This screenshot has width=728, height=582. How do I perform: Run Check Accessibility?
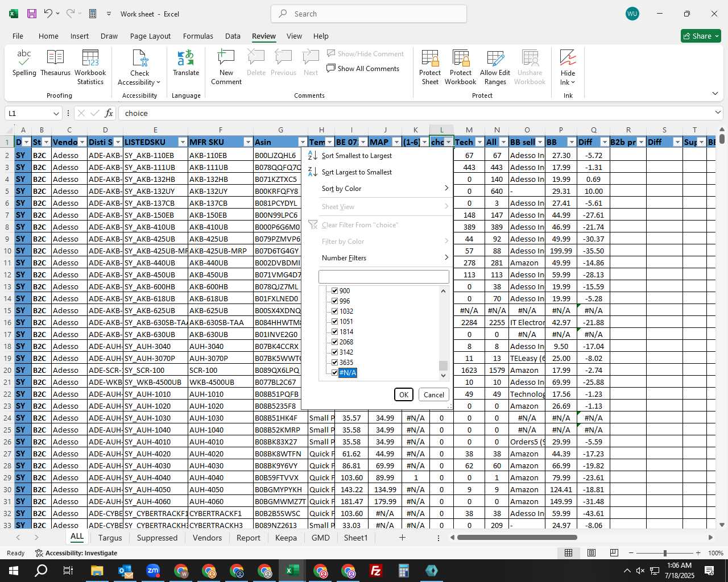pyautogui.click(x=139, y=67)
